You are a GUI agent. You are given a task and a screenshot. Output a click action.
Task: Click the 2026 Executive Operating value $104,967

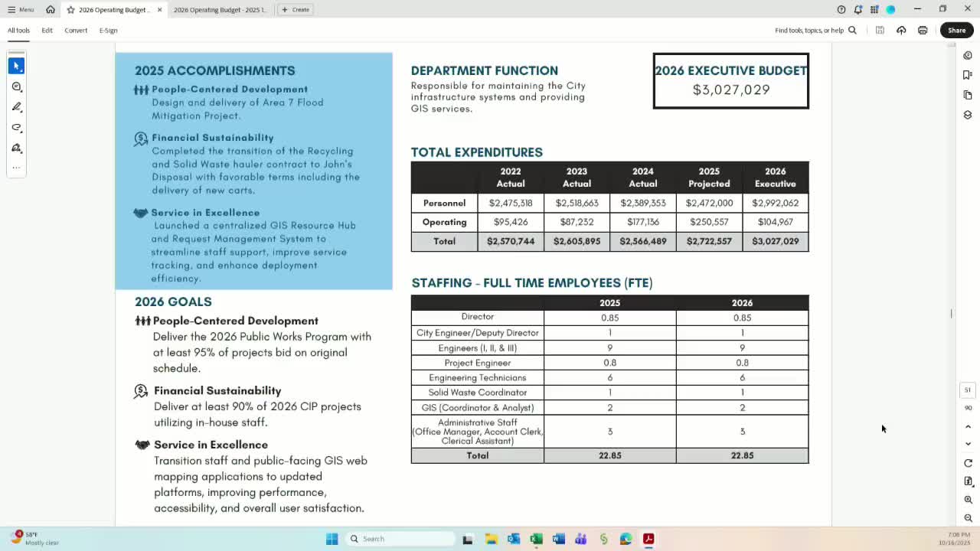tap(776, 222)
